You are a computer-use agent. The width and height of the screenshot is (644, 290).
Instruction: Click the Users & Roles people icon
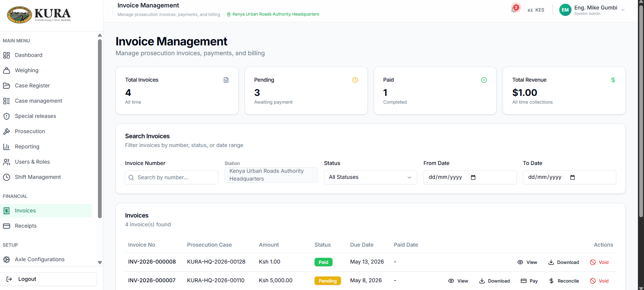[6, 162]
